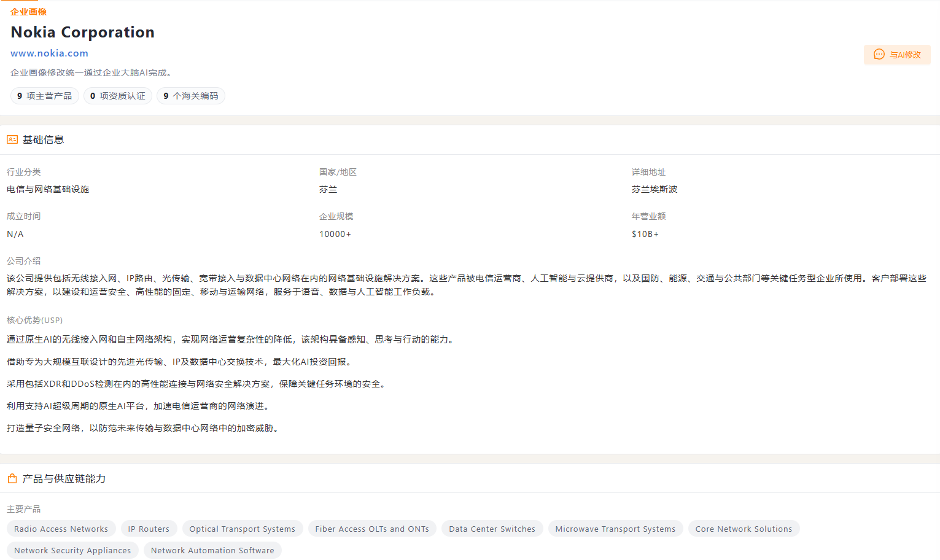Select the 9 个海关编码 pill

(x=191, y=96)
